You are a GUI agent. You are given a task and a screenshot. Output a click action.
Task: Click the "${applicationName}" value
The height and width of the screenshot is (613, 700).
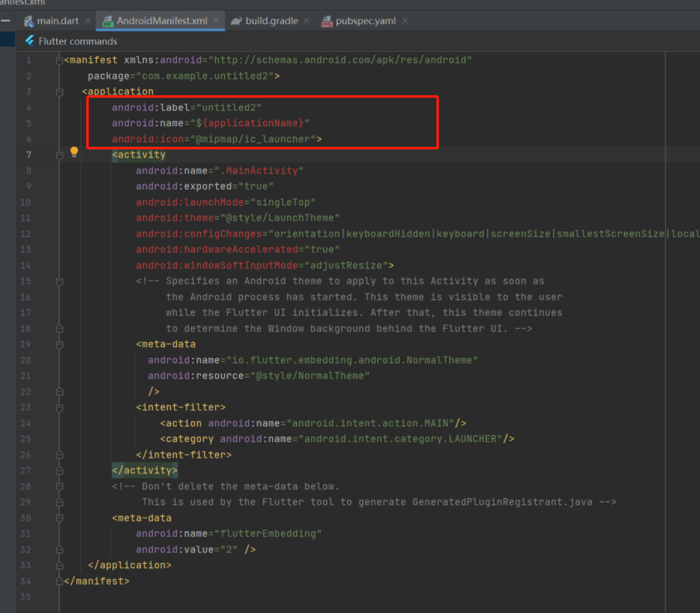250,123
